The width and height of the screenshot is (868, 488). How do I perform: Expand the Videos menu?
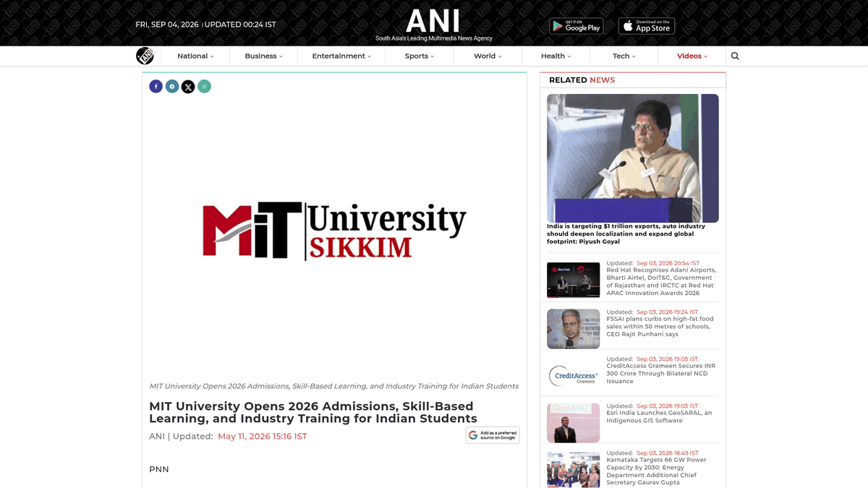692,56
